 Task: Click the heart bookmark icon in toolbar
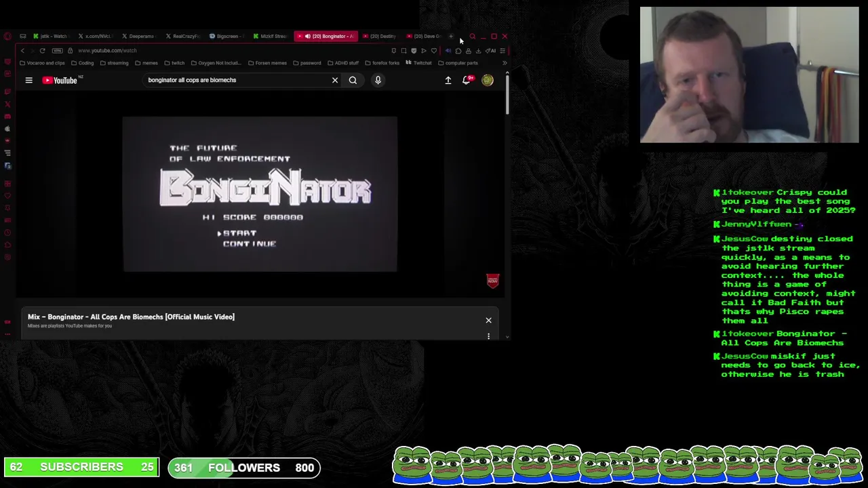[434, 51]
